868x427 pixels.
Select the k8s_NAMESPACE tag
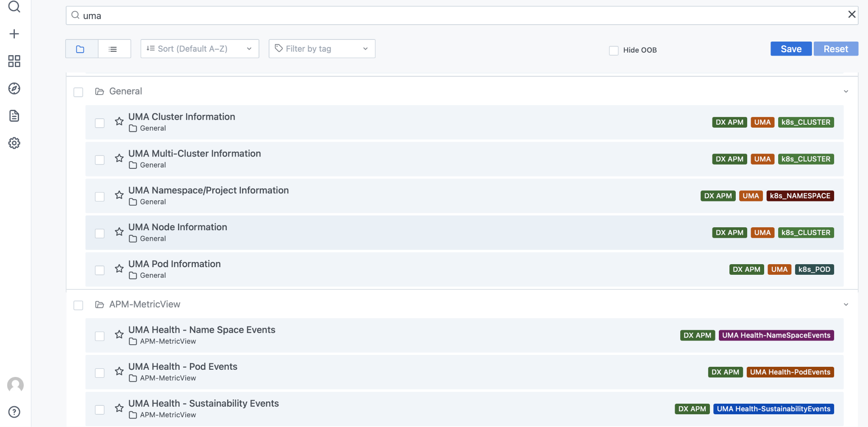[800, 195]
